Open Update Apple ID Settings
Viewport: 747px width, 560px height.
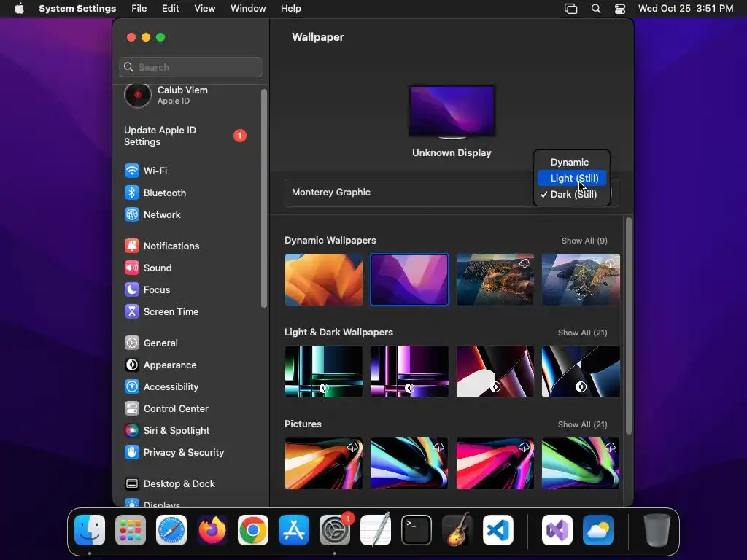point(186,136)
